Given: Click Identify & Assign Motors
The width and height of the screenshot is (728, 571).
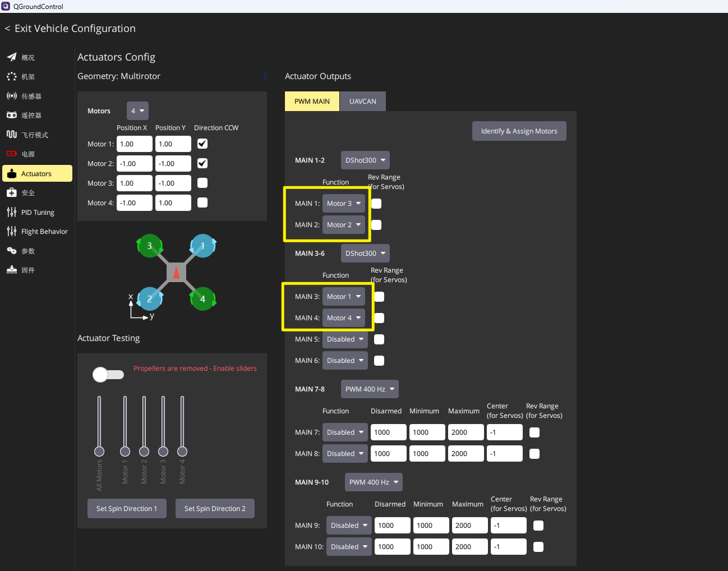Looking at the screenshot, I should pyautogui.click(x=519, y=131).
